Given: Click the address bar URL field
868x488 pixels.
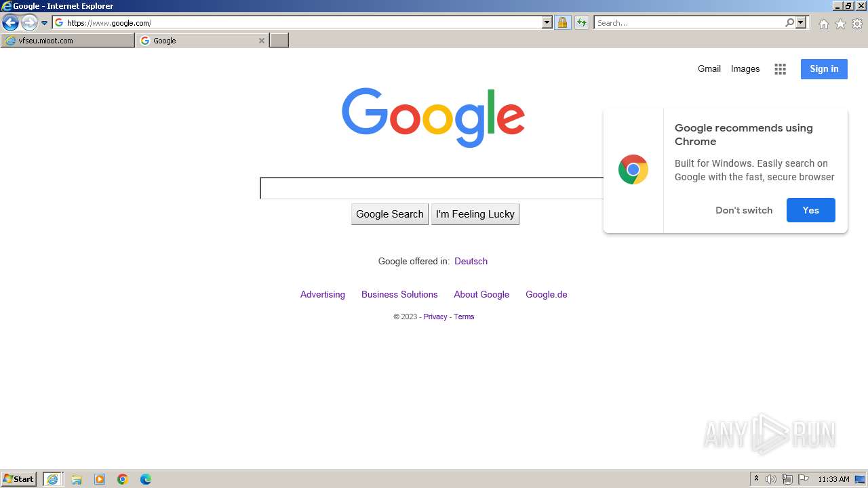Looking at the screenshot, I should tap(297, 22).
